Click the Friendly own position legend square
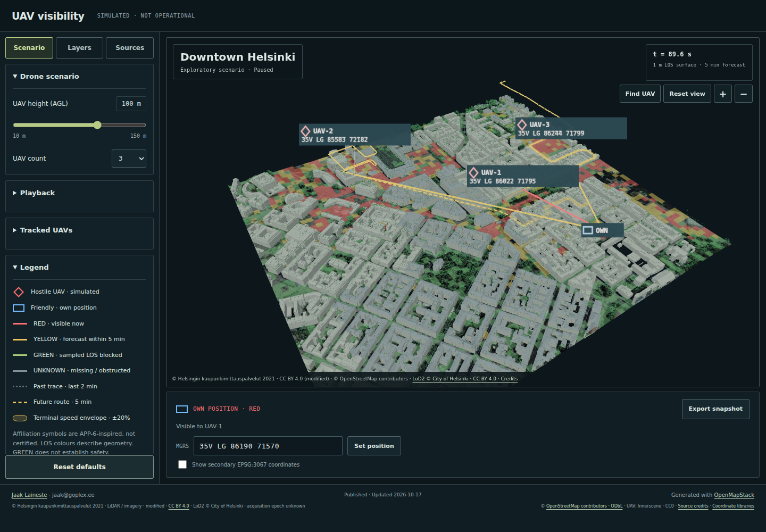766x532 pixels. click(x=19, y=308)
